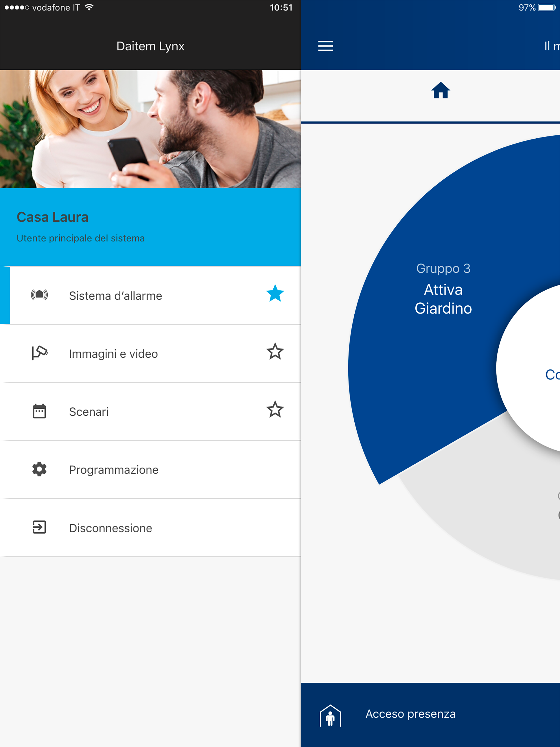Viewport: 560px width, 747px height.
Task: Tap the couple banner photo
Action: coord(150,129)
